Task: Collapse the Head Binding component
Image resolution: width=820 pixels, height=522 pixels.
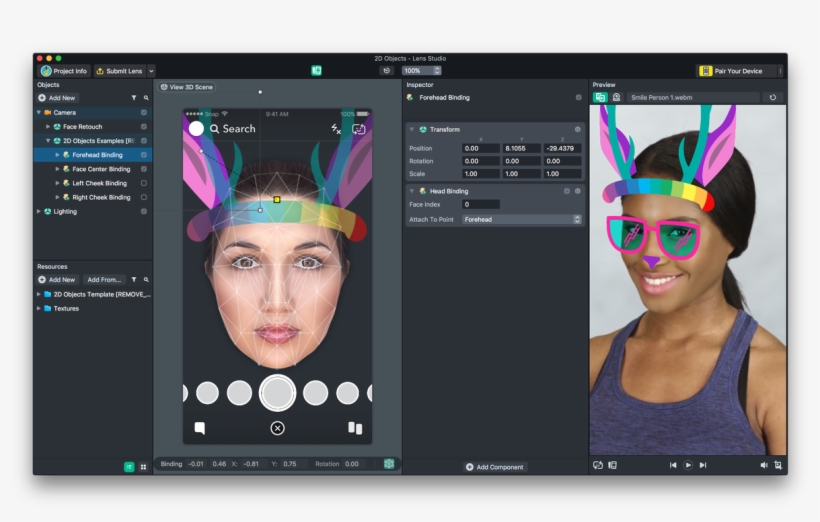Action: 412,191
